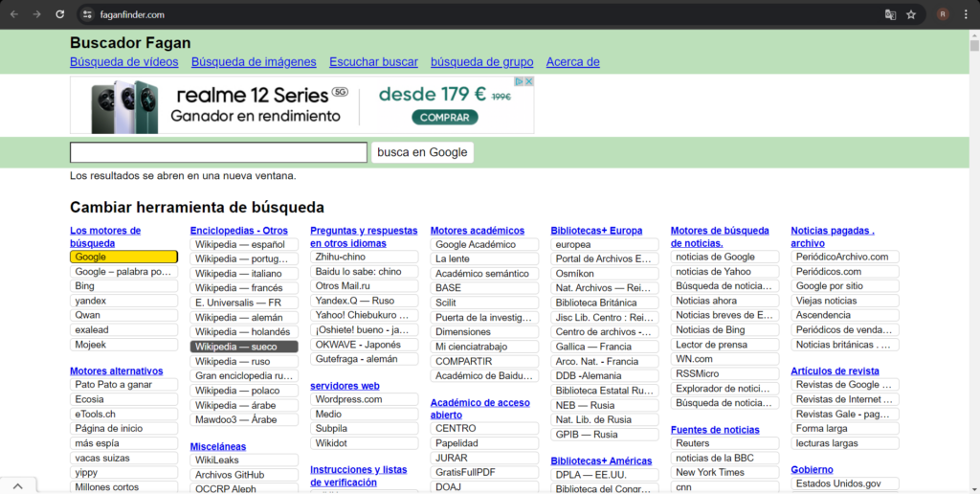Open Bibliotecas+ Américas heading link
The width and height of the screenshot is (980, 494).
(601, 460)
